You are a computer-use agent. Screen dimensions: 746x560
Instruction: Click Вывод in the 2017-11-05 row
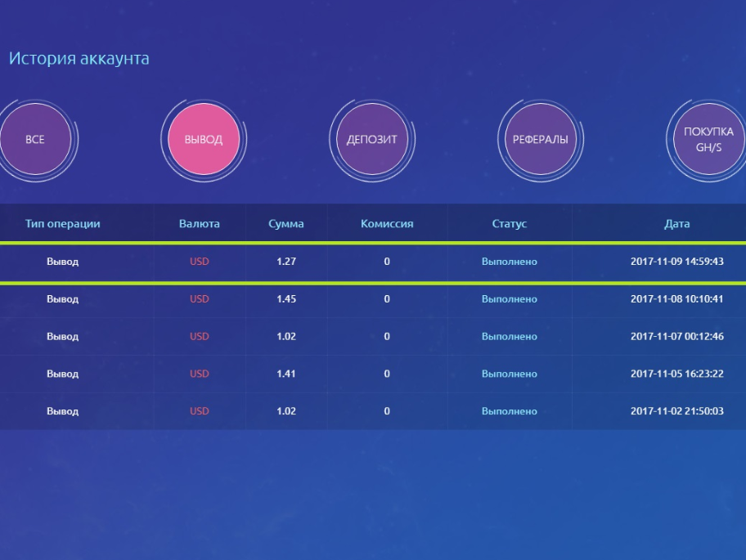pos(63,374)
